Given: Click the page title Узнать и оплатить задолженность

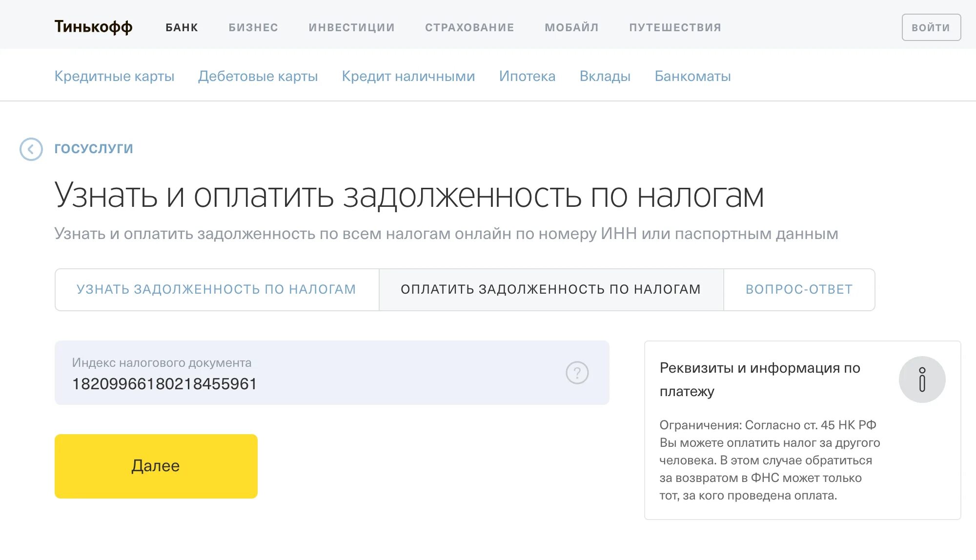Looking at the screenshot, I should 409,195.
